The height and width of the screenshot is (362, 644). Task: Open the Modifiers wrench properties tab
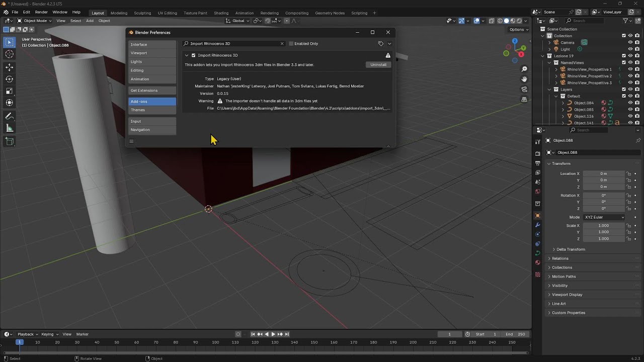pos(537,225)
